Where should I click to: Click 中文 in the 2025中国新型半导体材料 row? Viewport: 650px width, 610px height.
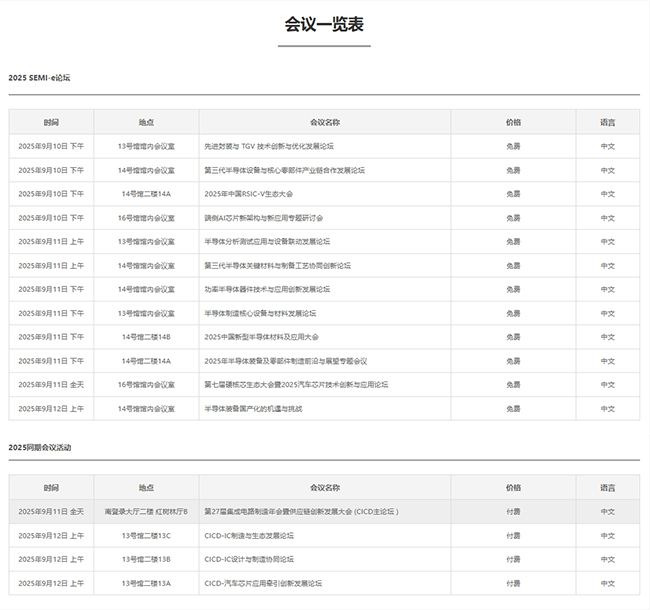click(608, 337)
